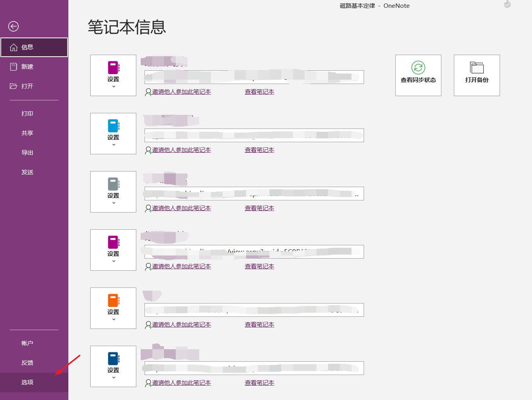Image resolution: width=532 pixels, height=400 pixels.
Task: Click the purple notebook icon in fourth row
Action: pyautogui.click(x=113, y=242)
